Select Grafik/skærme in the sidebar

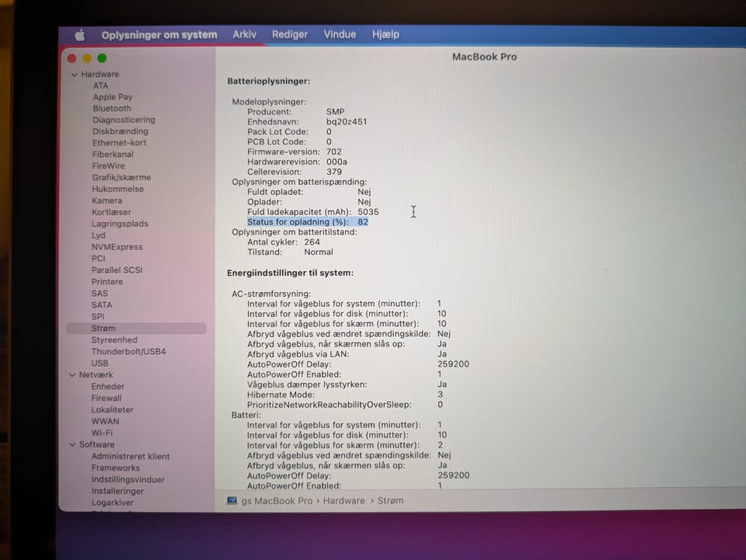[x=121, y=177]
